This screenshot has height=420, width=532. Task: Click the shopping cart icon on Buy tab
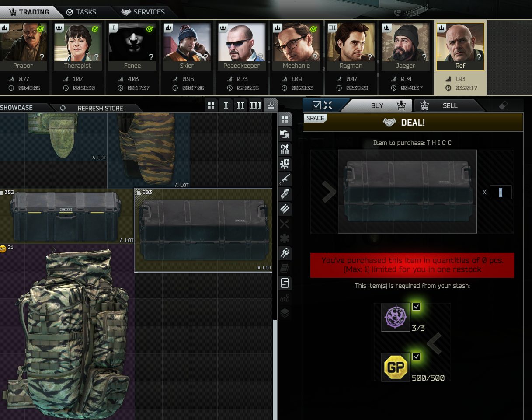coord(401,105)
